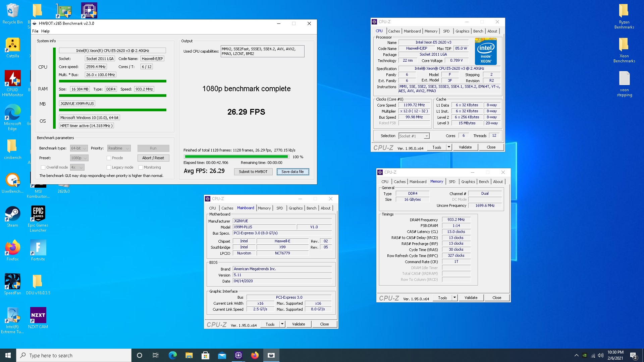Viewport: 644px width, 362px height.
Task: Open the xeon stepping text file
Action: 624,84
